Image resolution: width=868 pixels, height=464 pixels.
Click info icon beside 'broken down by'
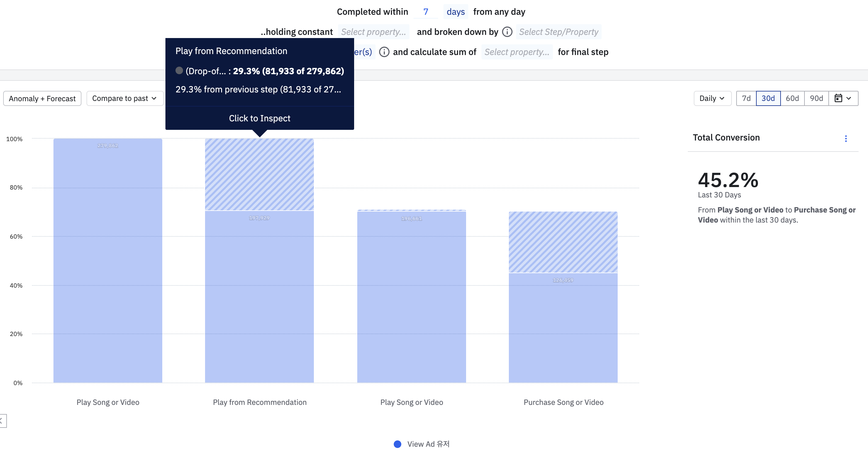point(507,32)
